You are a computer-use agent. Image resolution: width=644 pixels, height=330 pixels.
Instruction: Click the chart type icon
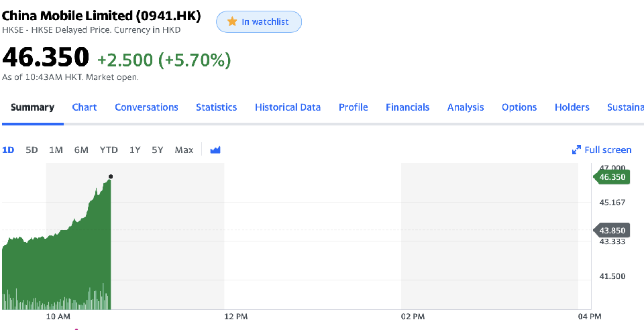pyautogui.click(x=215, y=150)
